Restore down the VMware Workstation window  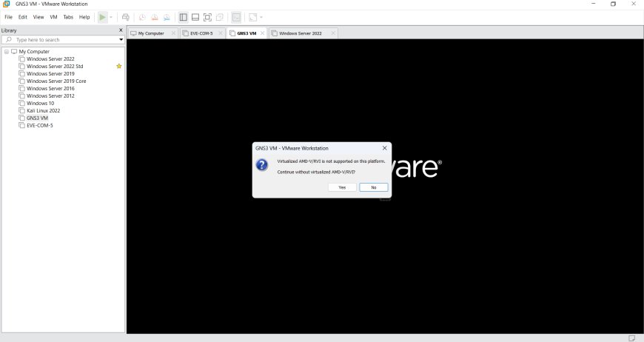coord(613,4)
